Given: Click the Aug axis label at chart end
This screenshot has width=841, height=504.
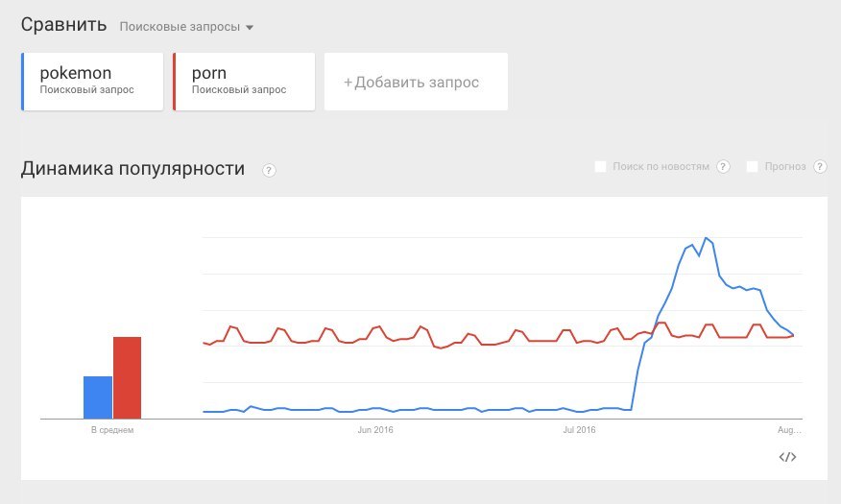Looking at the screenshot, I should coord(789,430).
